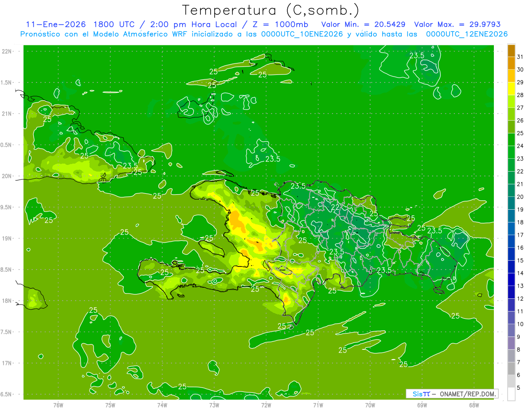Click the '73W' longitude axis label
Viewport: 532px width, 411px height.
click(x=214, y=405)
